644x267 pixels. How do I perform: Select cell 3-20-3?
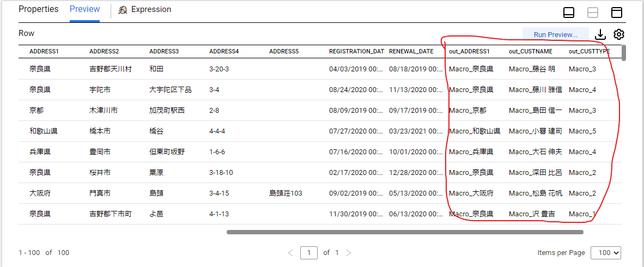tap(219, 69)
